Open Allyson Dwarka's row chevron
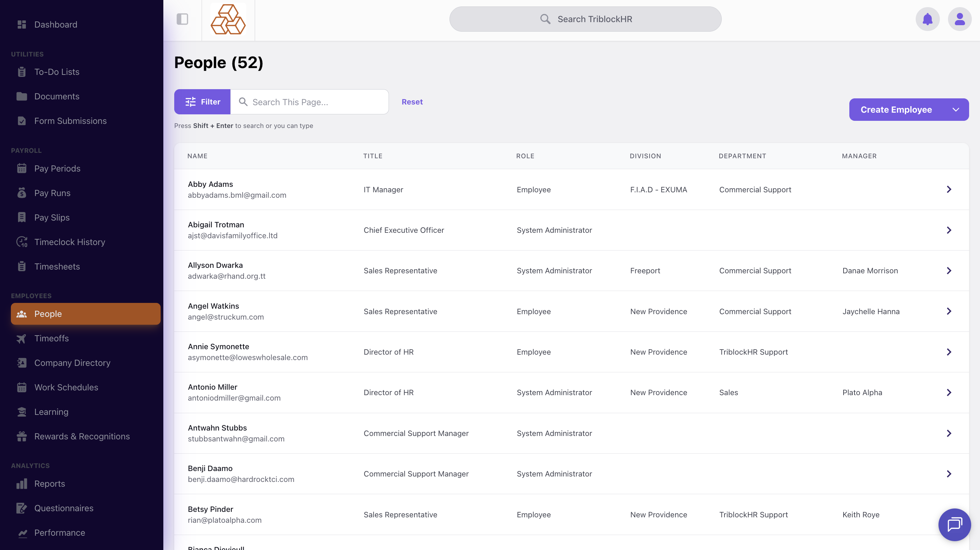 (949, 271)
